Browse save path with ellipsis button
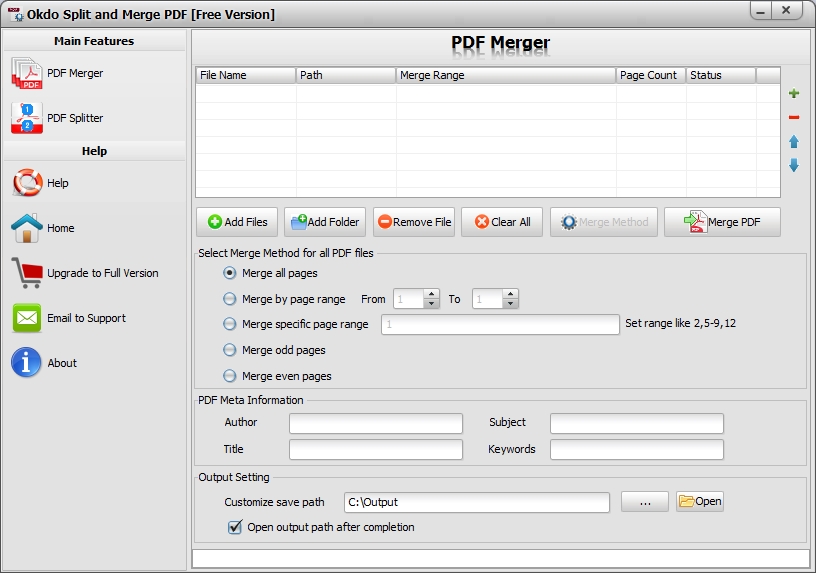 [x=645, y=502]
